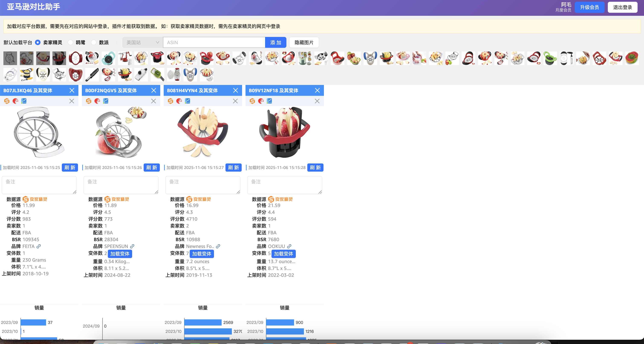Click blue chart data icon in B081H4VYN4 card
The height and width of the screenshot is (344, 644).
[188, 101]
